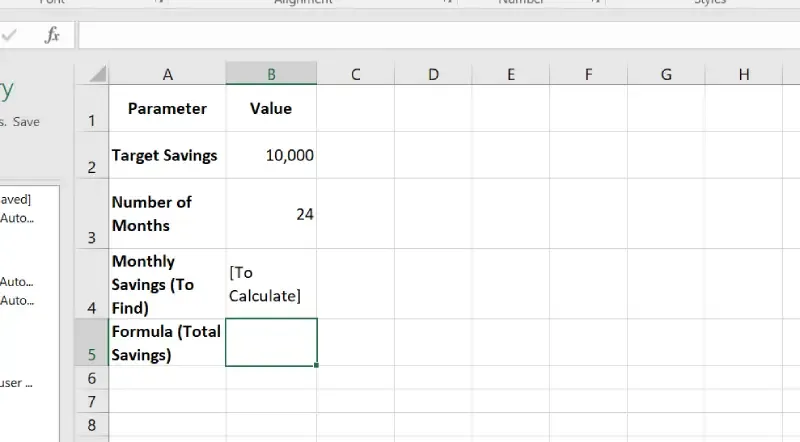This screenshot has height=442, width=800.
Task: Click the Enter checkmark beside formula bar
Action: click(x=9, y=35)
